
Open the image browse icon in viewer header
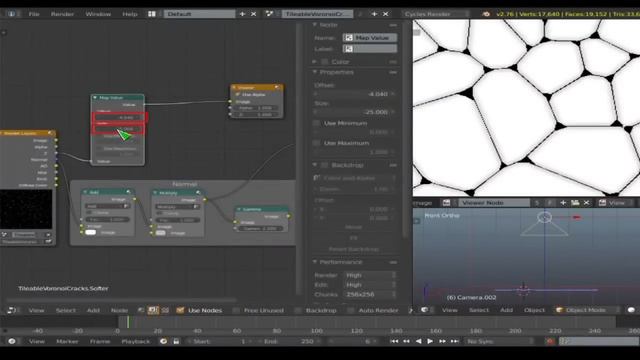point(447,203)
